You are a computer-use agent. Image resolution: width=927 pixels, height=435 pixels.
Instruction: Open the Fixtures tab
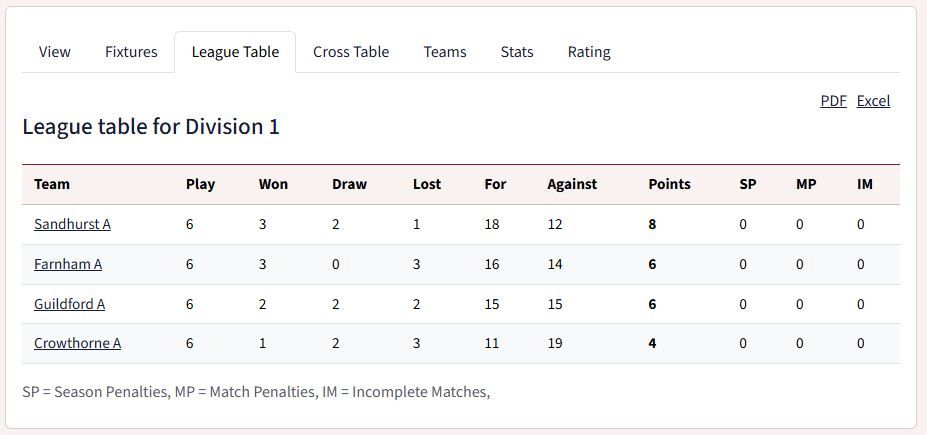(131, 52)
